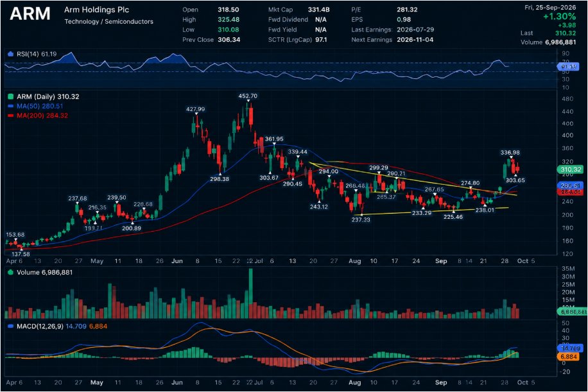Click the Mkt Cap value 331.4B
Viewport: 588px width, 392px height.
319,10
